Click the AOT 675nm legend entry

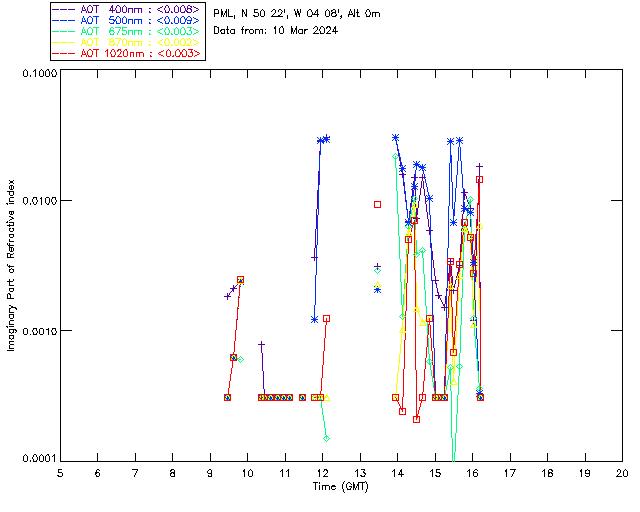point(126,31)
